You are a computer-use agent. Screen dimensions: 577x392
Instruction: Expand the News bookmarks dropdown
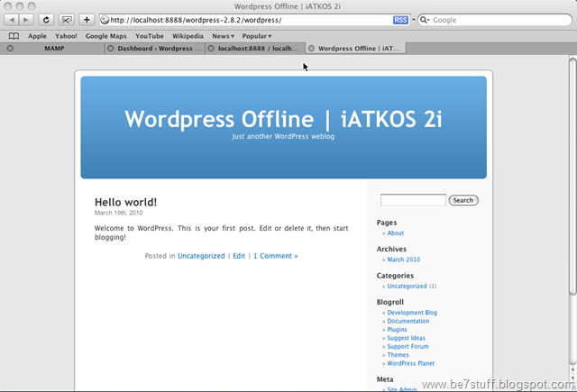click(x=223, y=36)
